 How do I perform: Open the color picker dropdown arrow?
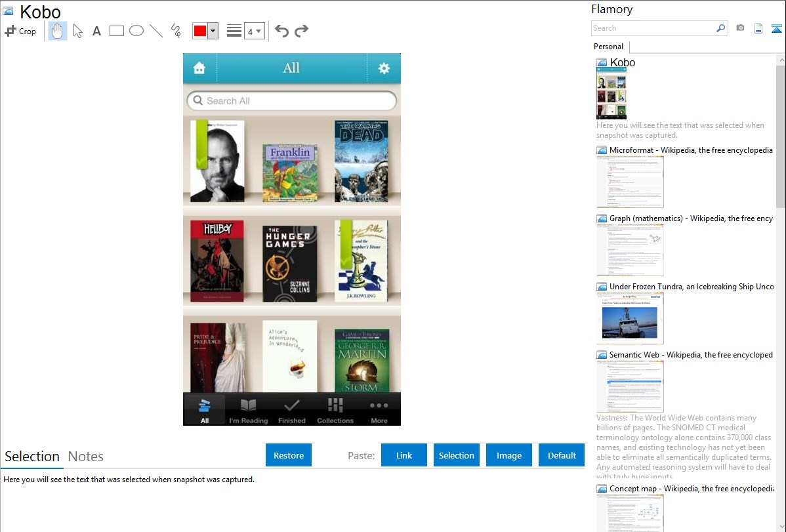point(213,31)
